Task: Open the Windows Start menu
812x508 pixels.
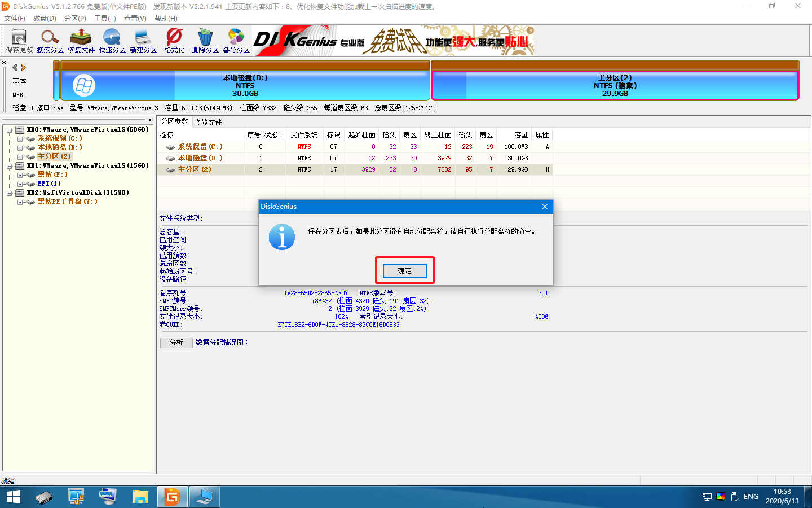Action: (x=13, y=497)
